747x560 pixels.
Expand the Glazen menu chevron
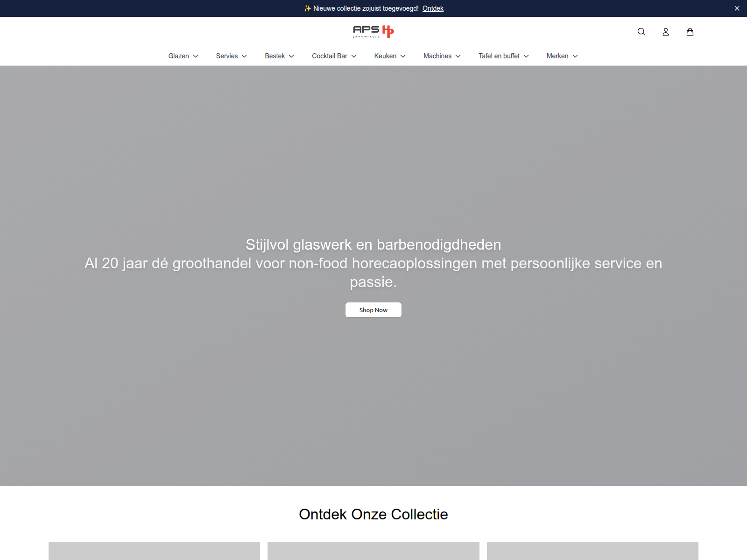[x=196, y=56]
